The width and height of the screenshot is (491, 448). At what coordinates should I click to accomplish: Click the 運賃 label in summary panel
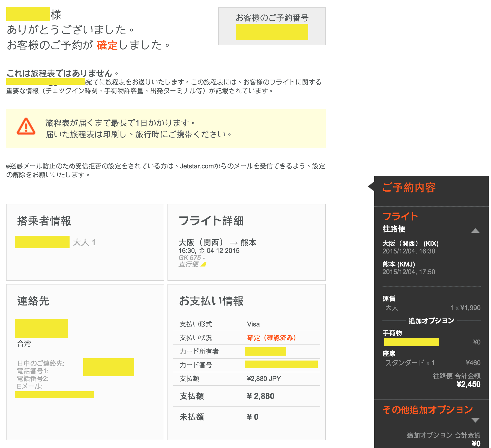[389, 298]
